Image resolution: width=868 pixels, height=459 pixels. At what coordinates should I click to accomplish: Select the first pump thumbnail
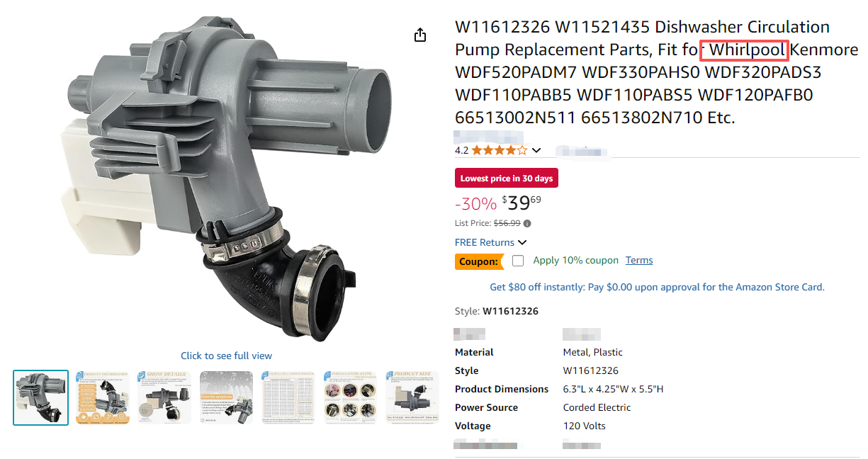41,397
